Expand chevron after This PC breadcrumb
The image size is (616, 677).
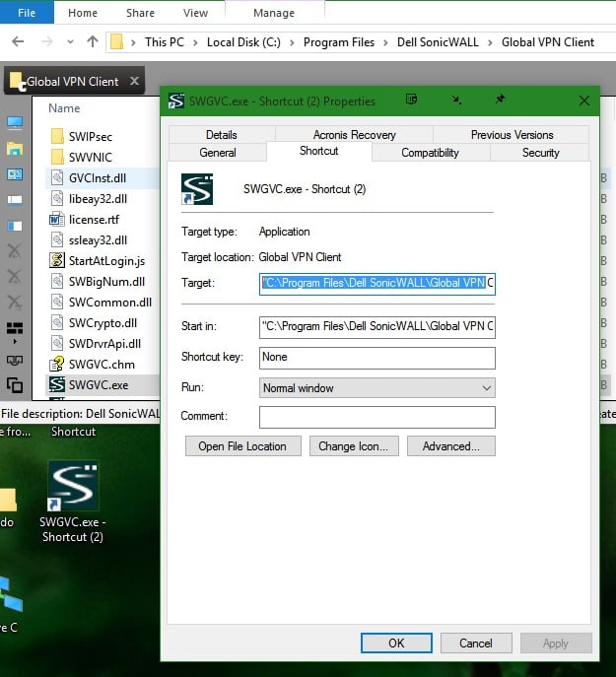(x=195, y=42)
